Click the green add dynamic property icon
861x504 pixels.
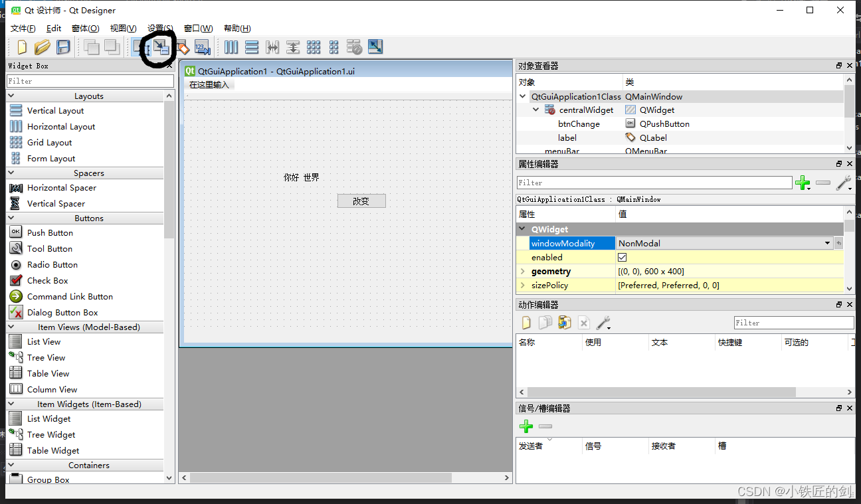803,183
